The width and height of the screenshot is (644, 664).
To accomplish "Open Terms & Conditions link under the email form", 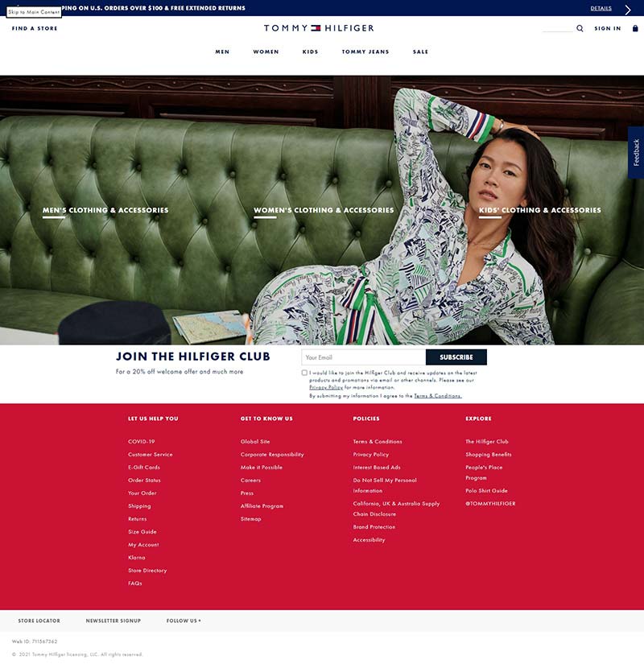I will [438, 395].
